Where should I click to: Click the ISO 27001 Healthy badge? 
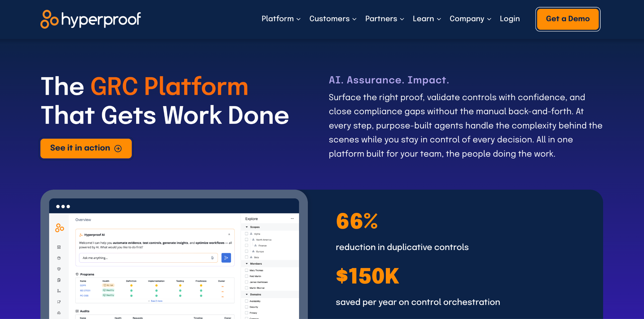[108, 290]
